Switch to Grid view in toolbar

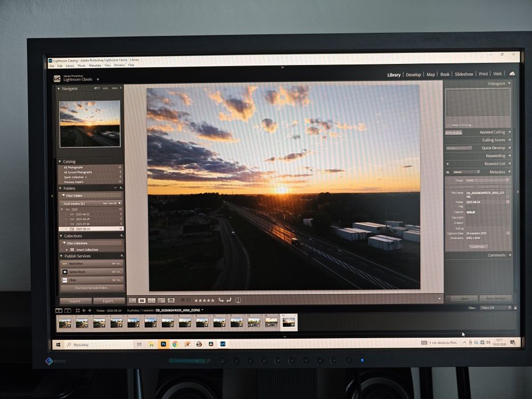click(132, 300)
